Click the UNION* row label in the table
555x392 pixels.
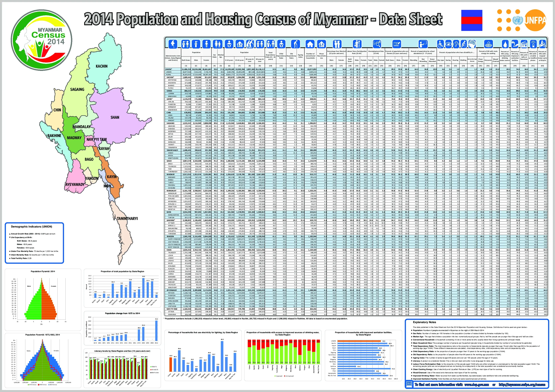pos(169,69)
